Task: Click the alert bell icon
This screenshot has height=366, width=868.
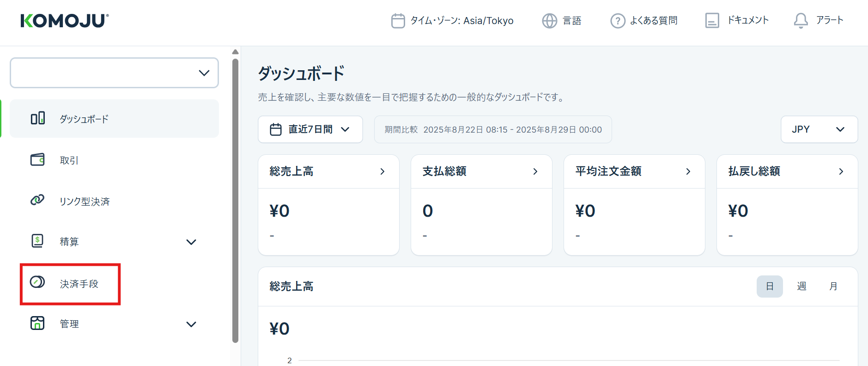Action: point(801,21)
